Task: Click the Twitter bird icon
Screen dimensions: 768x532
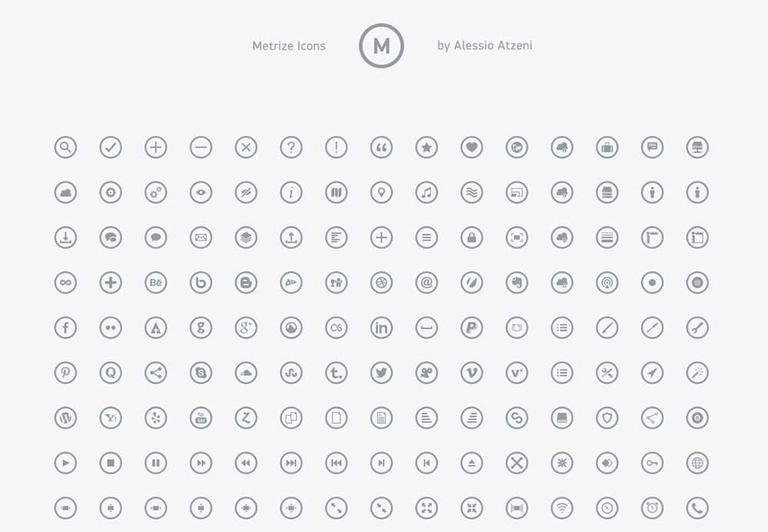Action: 382,372
